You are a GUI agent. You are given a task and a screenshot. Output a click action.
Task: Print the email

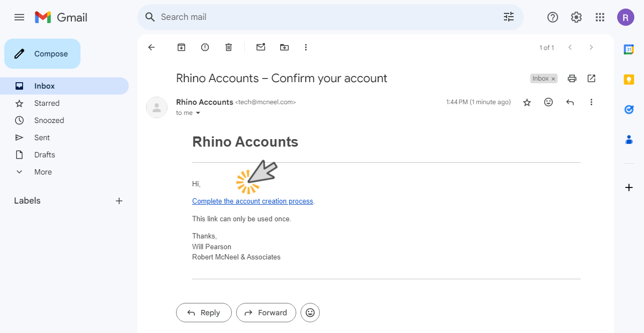[x=572, y=78]
